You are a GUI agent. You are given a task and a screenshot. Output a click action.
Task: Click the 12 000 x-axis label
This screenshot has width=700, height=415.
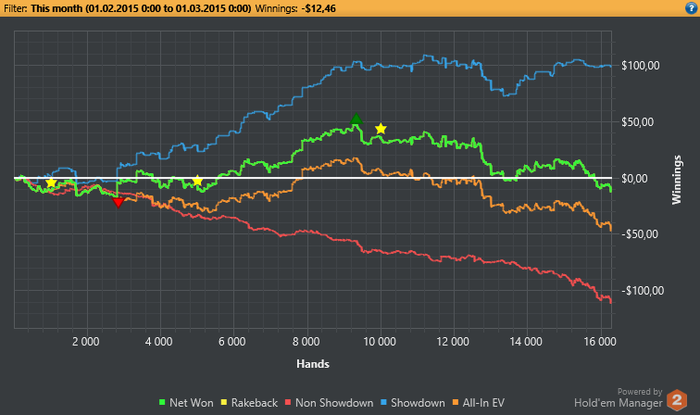point(453,342)
